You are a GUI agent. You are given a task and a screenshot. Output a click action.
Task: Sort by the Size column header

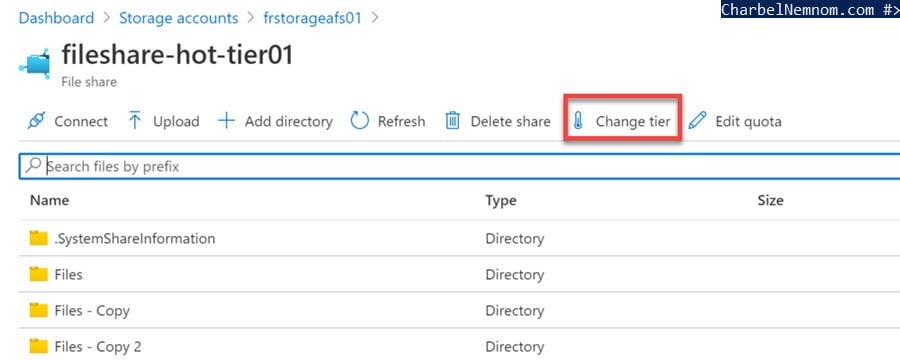click(x=770, y=200)
